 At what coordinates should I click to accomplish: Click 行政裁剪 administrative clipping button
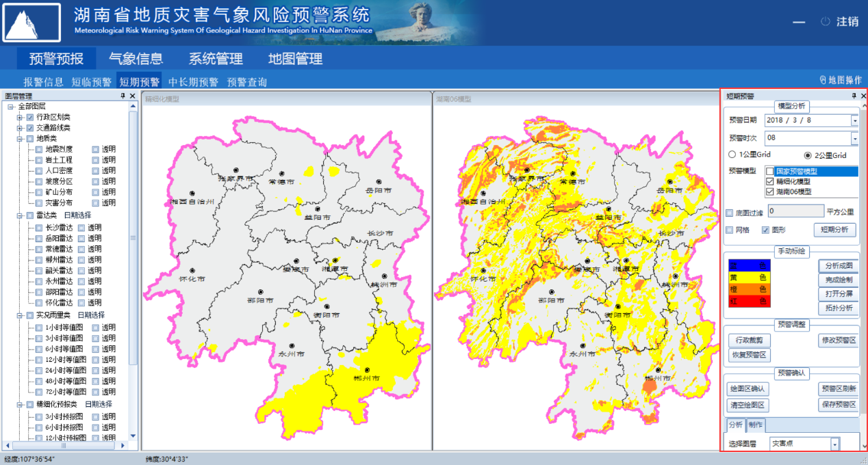748,339
